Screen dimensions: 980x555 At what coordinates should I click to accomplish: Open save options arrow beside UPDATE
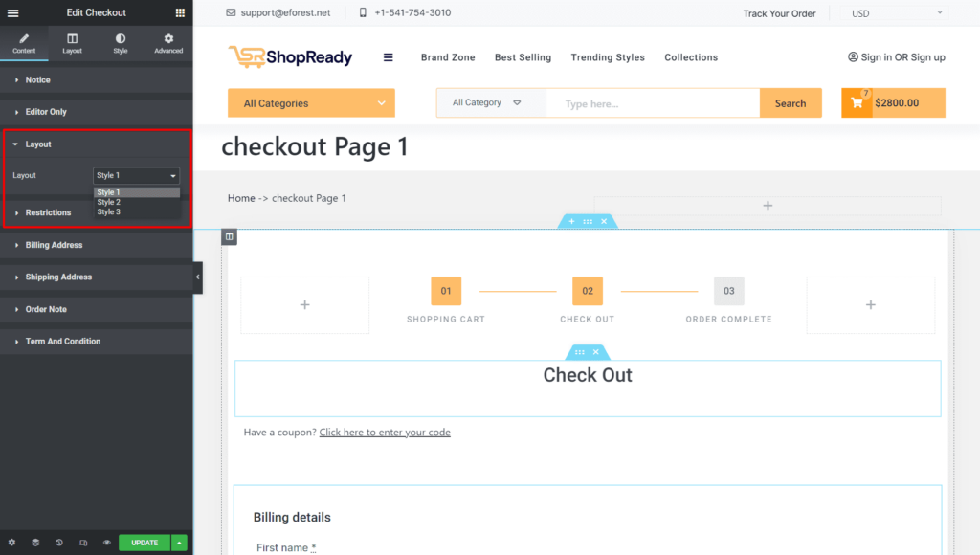pos(179,543)
